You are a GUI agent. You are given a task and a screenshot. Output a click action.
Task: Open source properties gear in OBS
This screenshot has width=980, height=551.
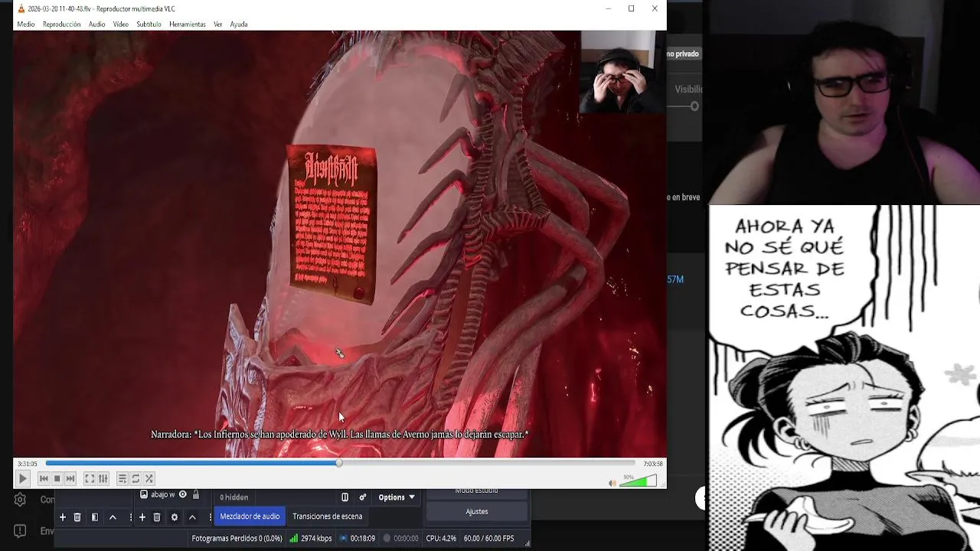coord(175,517)
